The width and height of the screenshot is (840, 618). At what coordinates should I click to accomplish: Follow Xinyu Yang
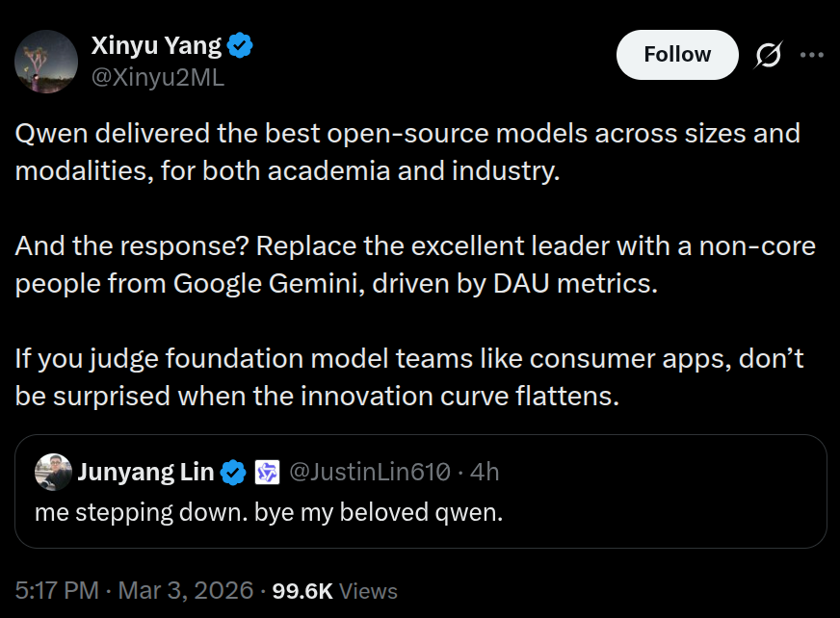tap(677, 55)
